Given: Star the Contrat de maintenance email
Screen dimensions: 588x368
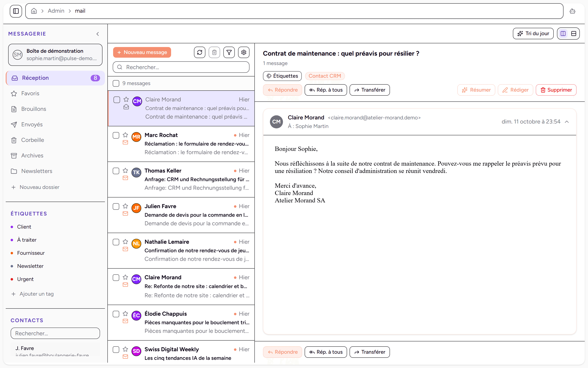Looking at the screenshot, I should click(126, 99).
